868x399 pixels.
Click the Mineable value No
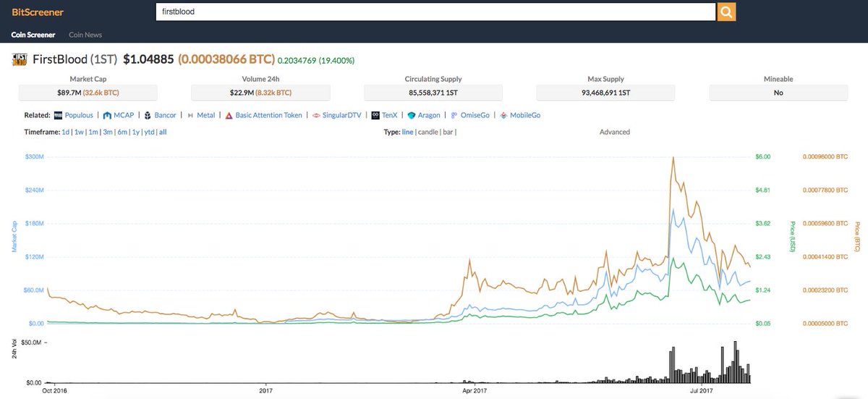[x=778, y=93]
